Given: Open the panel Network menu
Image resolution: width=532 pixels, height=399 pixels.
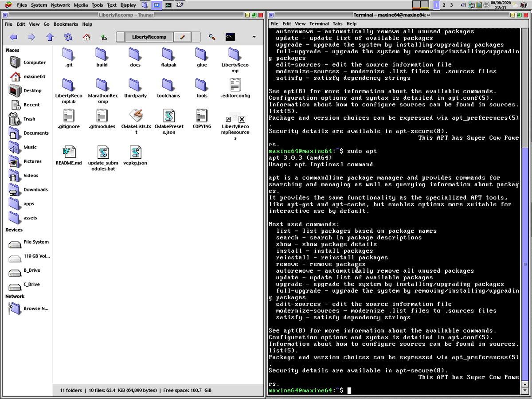Looking at the screenshot, I should pos(60,5).
